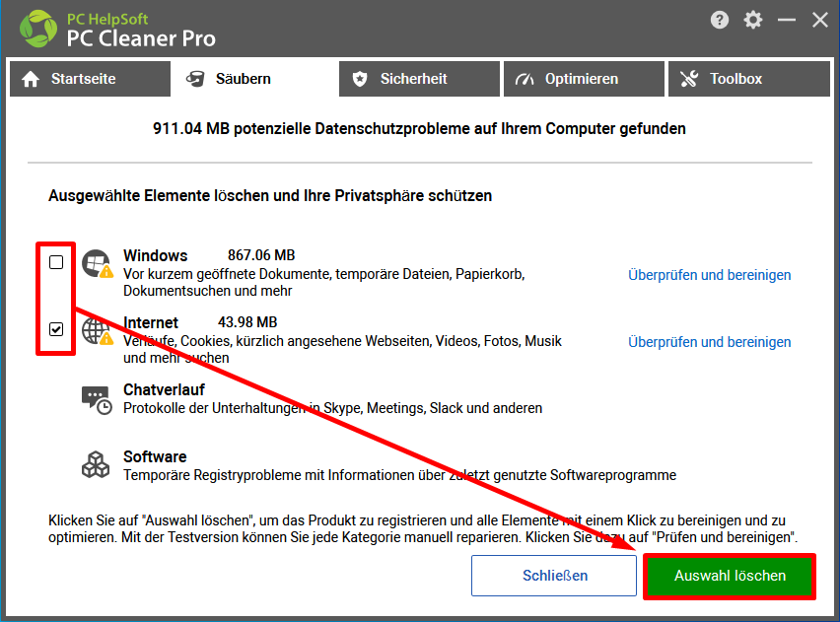The height and width of the screenshot is (622, 840).
Task: Click the PC HelpSoft leaf logo
Action: 38,29
